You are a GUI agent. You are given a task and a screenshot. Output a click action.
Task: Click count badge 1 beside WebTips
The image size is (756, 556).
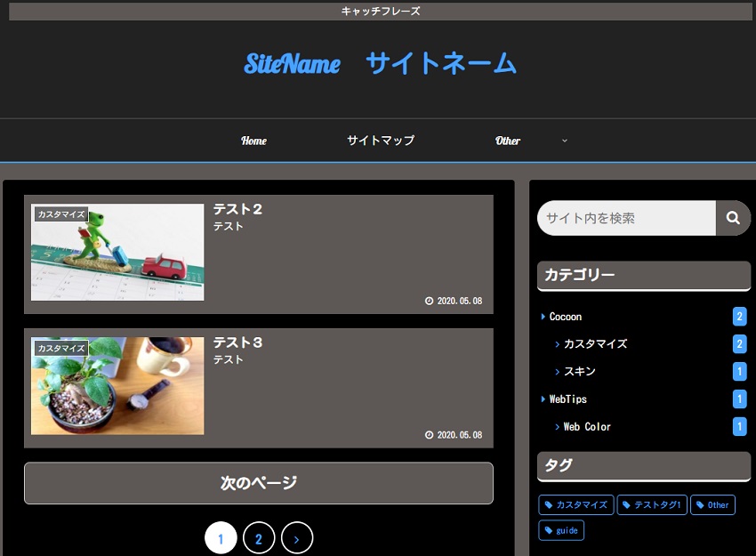click(740, 399)
